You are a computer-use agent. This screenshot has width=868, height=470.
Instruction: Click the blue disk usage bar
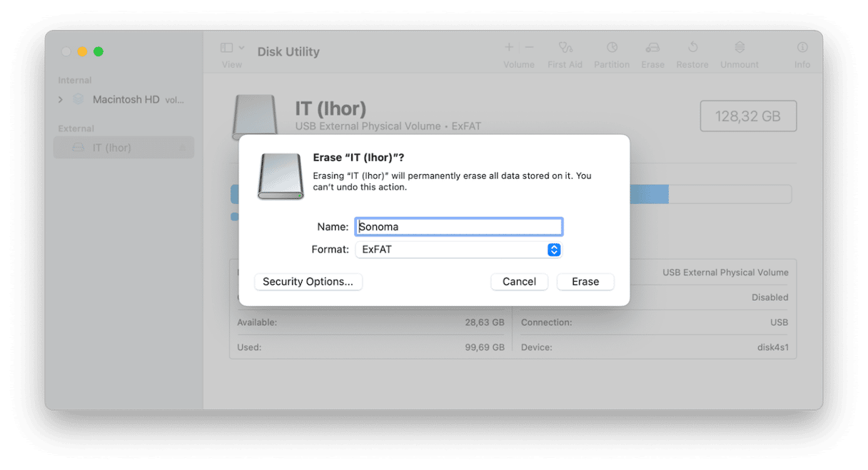tap(649, 194)
